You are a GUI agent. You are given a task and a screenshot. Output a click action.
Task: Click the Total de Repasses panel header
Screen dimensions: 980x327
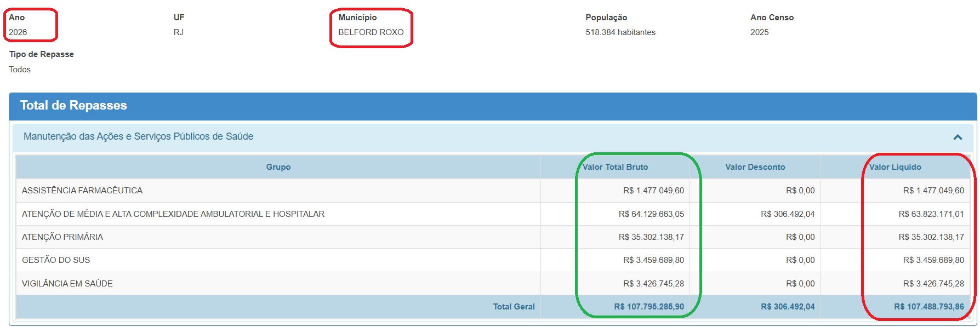point(73,106)
